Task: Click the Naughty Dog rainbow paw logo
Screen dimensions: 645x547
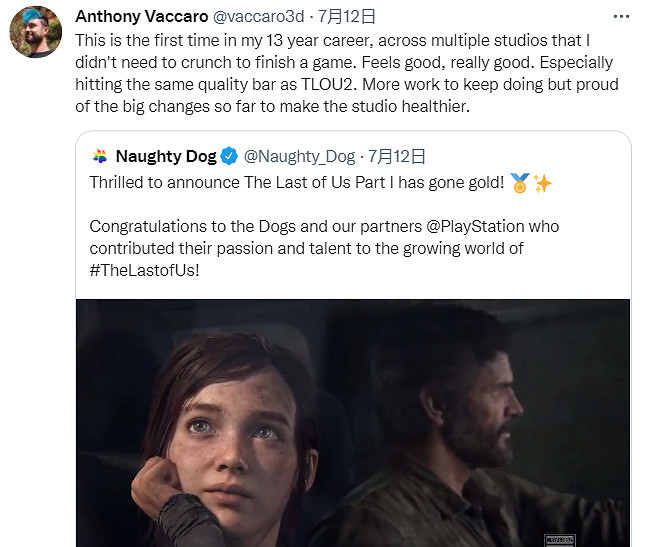Action: 99,156
